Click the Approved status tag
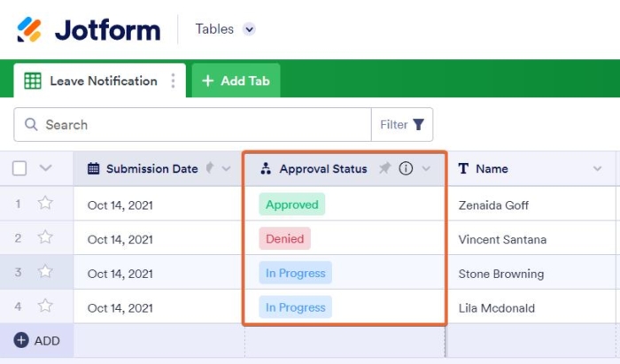This screenshot has height=364, width=620. click(x=291, y=205)
